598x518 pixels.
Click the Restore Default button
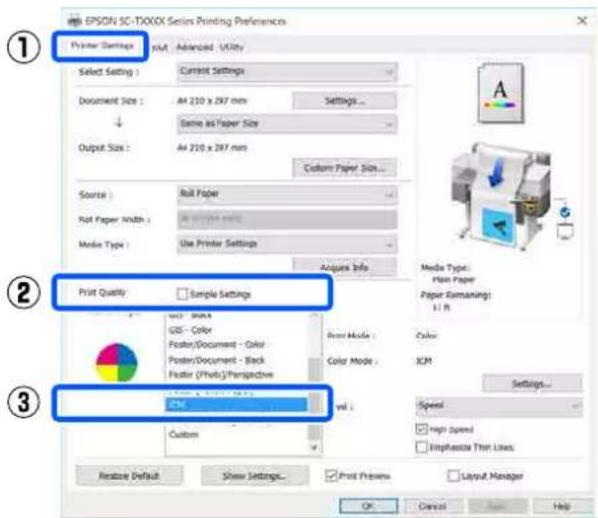[129, 476]
